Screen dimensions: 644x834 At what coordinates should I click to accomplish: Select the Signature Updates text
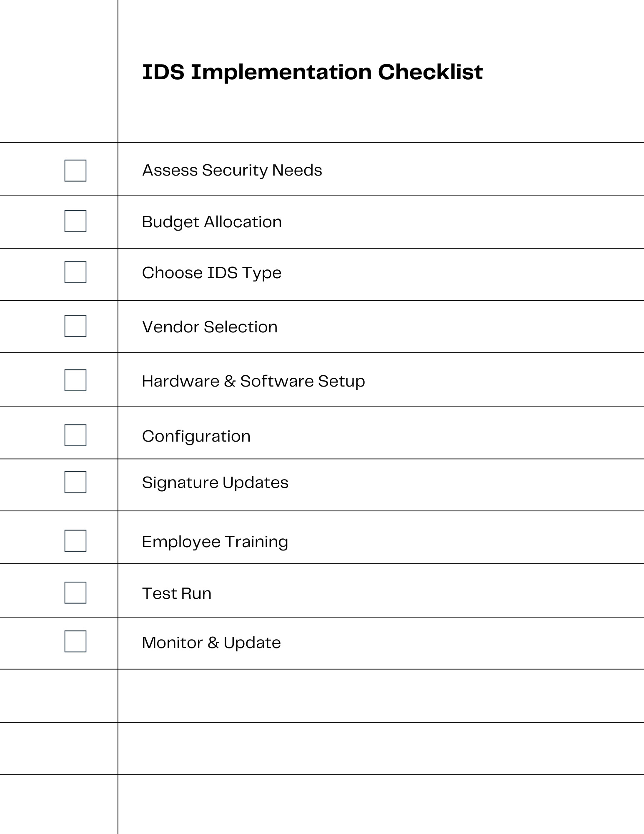[x=215, y=483]
